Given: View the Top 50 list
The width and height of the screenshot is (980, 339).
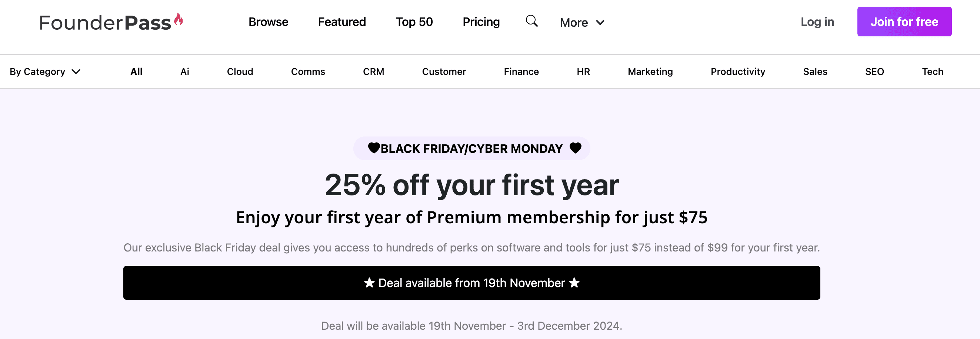Looking at the screenshot, I should click(414, 22).
